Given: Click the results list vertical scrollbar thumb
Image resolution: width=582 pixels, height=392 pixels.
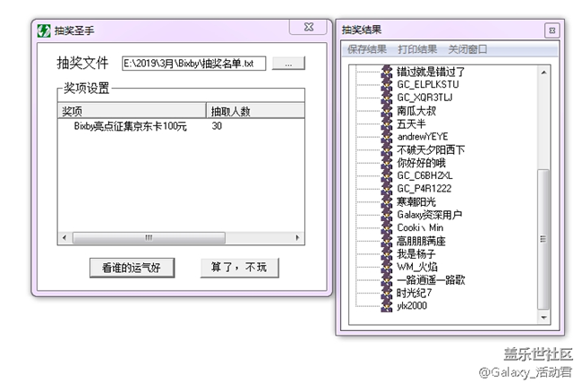Looking at the screenshot, I should 543,239.
